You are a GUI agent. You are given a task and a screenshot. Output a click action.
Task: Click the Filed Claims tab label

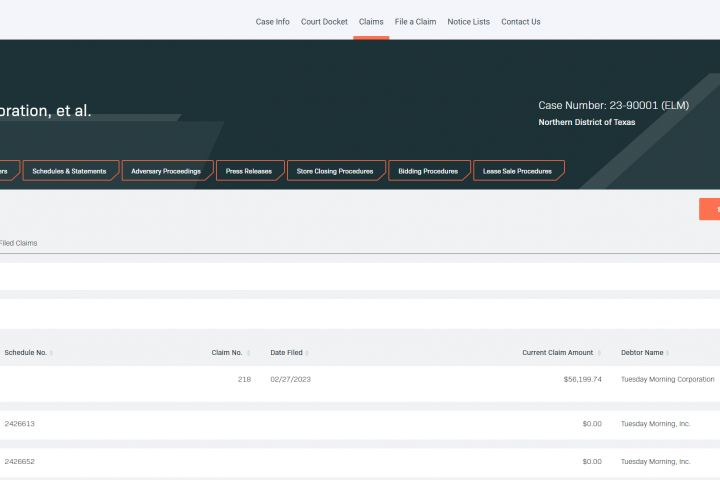pyautogui.click(x=18, y=243)
